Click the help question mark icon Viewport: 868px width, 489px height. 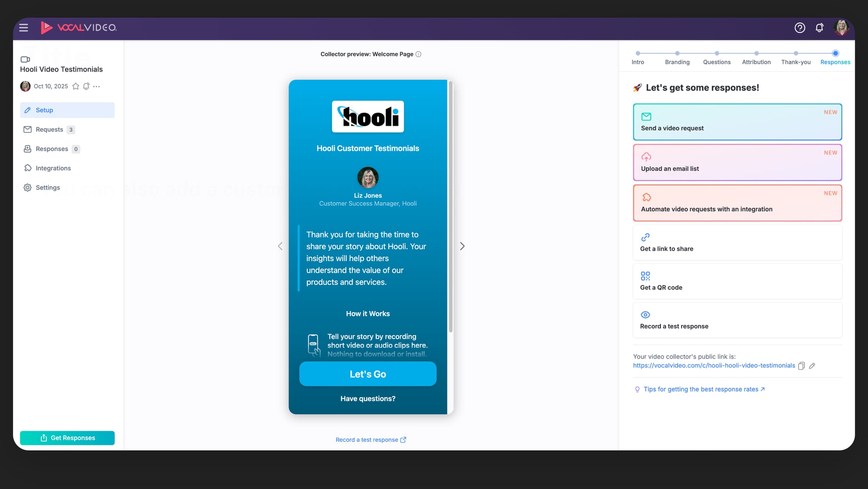(x=799, y=28)
